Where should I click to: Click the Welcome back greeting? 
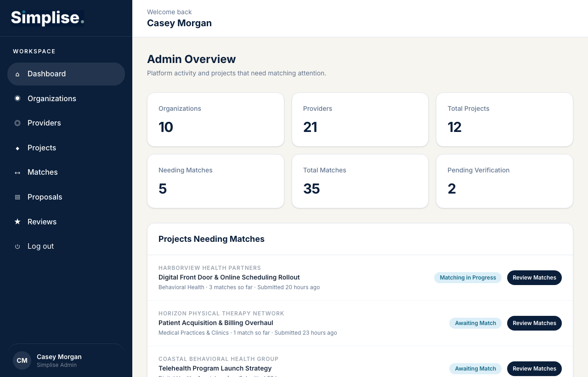[170, 12]
